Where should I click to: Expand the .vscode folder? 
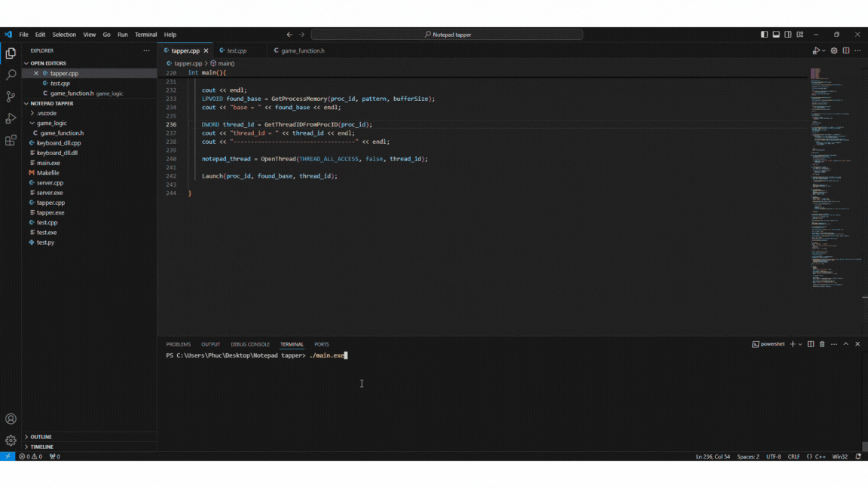(x=46, y=113)
